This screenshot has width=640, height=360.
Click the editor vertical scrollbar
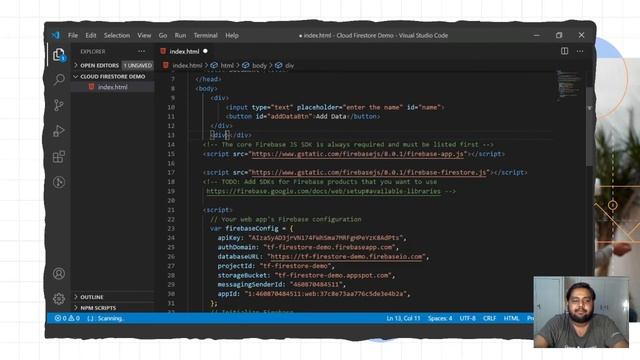[x=589, y=127]
